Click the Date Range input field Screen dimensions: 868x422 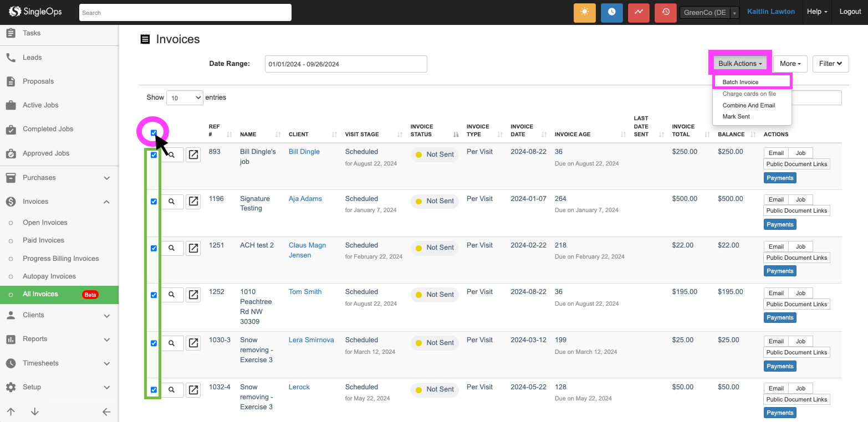(346, 64)
